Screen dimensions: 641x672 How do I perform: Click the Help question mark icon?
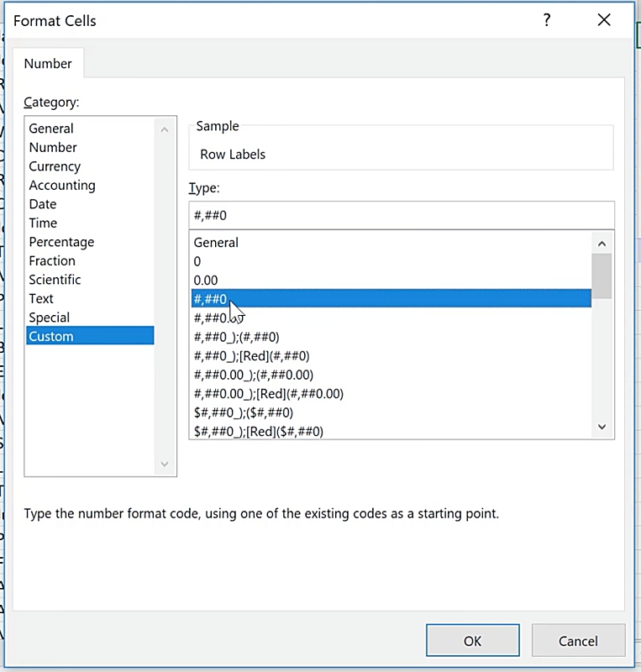[x=547, y=20]
